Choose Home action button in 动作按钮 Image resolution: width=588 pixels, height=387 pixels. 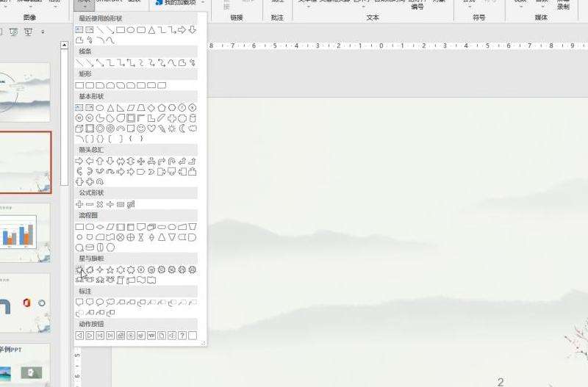point(121,336)
